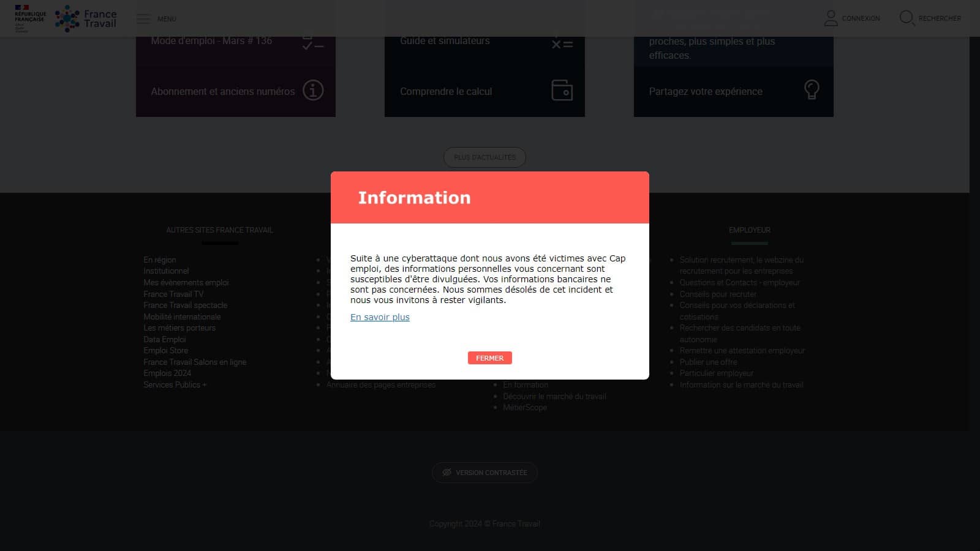Click 'AUTRES SITES FRANCE TRAVAIL' footer heading
The height and width of the screenshot is (551, 980).
[220, 230]
